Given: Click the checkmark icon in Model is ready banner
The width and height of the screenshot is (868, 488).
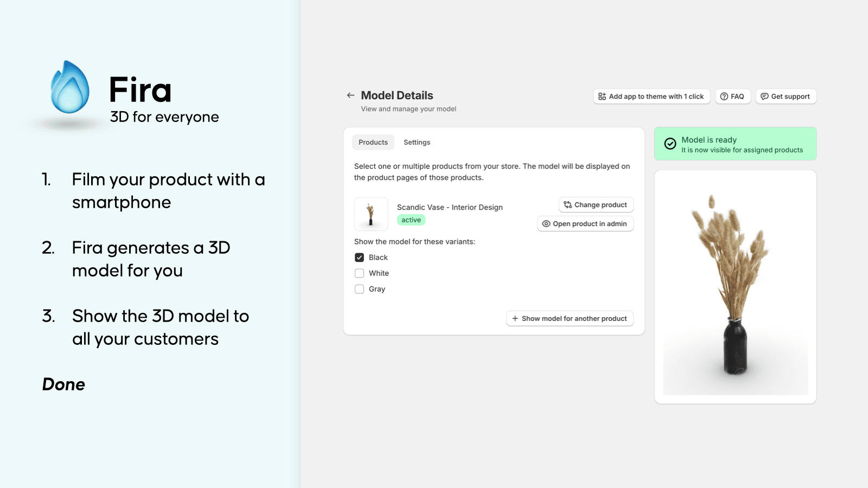Looking at the screenshot, I should (669, 144).
